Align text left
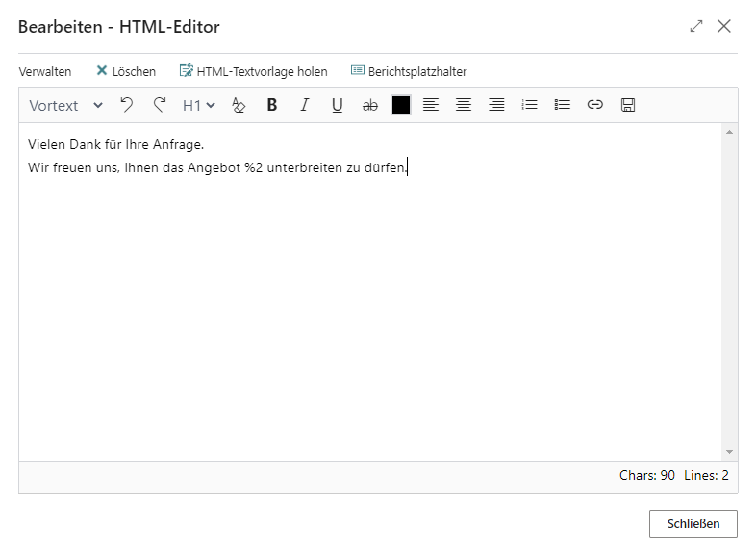 431,105
